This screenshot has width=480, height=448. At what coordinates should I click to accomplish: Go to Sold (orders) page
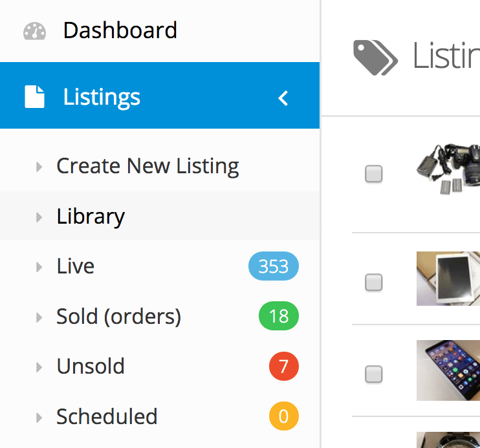(x=118, y=316)
